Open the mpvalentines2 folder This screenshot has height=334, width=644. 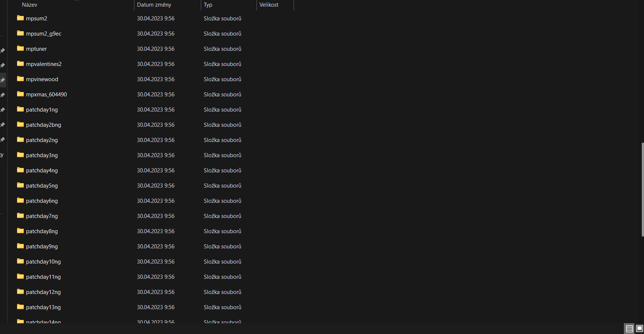[43, 64]
